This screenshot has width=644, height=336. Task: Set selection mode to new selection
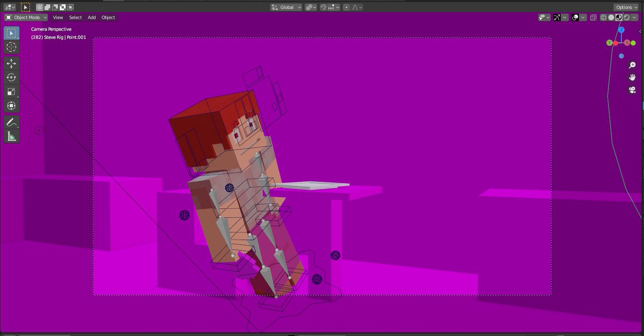coord(39,8)
